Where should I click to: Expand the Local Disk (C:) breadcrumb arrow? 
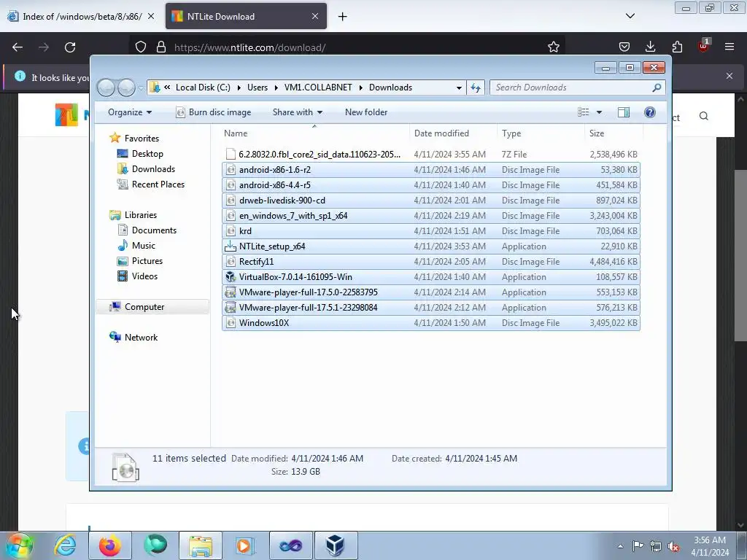[x=239, y=87]
